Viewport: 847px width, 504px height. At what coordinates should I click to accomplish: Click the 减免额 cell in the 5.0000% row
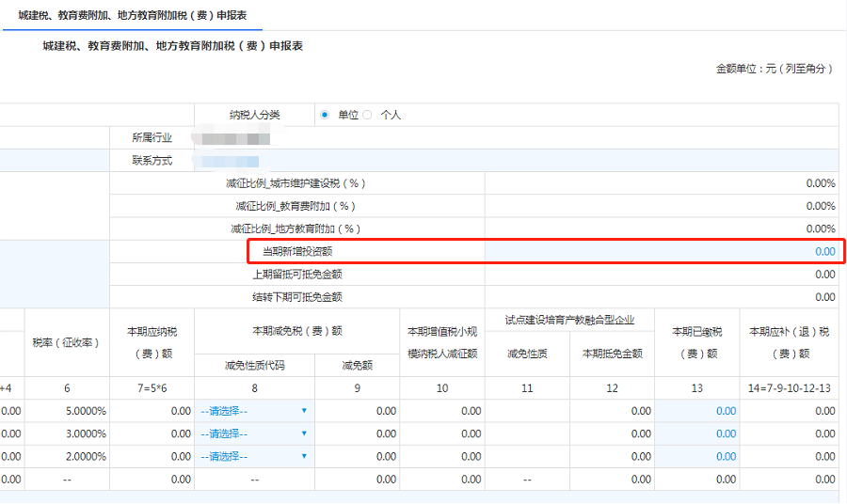(357, 411)
